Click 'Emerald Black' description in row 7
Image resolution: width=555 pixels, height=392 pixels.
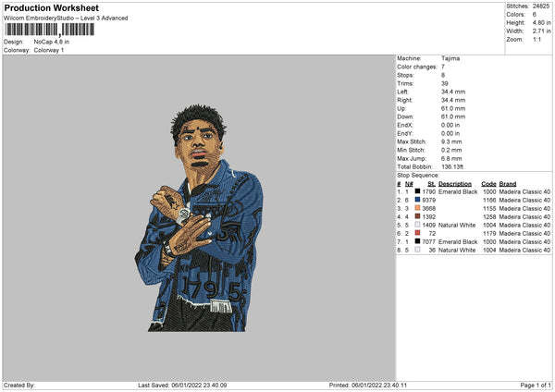pyautogui.click(x=458, y=241)
